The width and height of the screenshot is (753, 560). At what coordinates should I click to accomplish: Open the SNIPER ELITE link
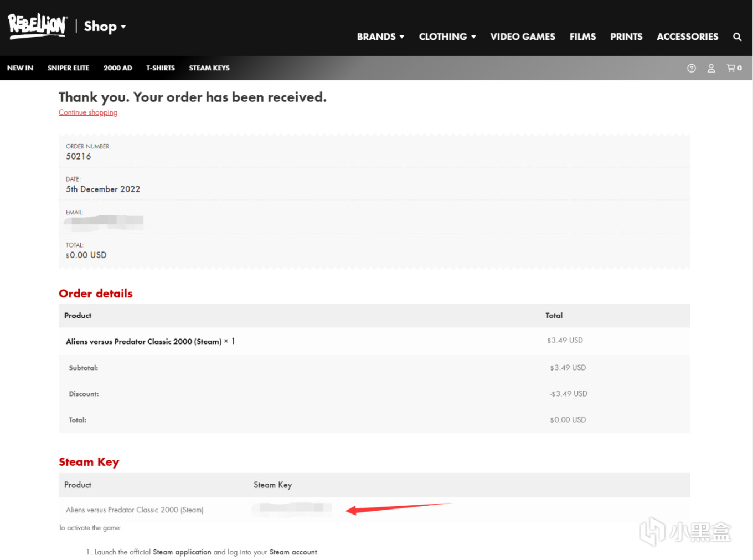tap(68, 68)
